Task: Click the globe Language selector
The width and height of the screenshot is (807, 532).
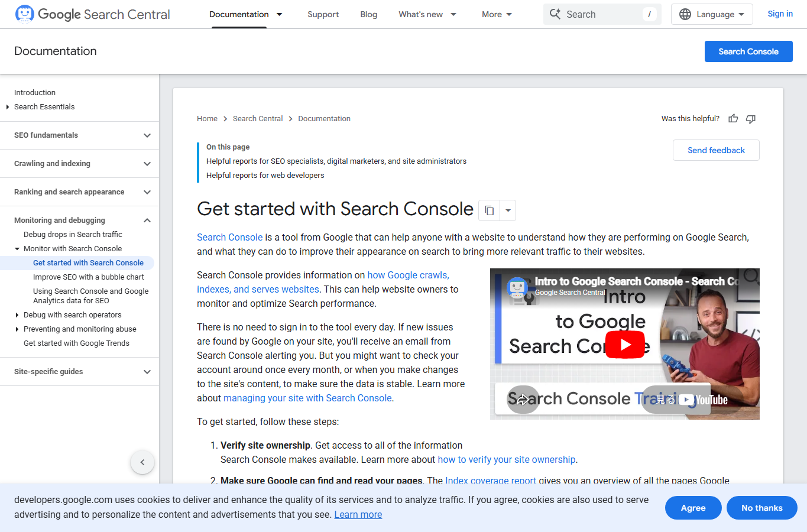Action: pos(712,14)
